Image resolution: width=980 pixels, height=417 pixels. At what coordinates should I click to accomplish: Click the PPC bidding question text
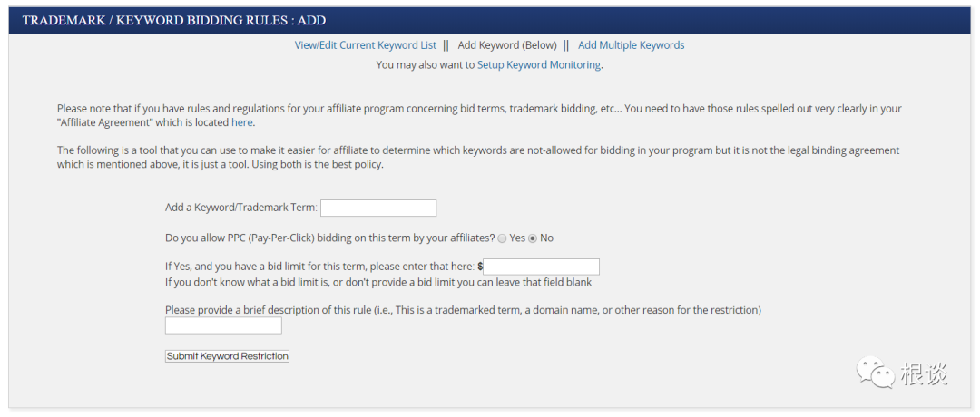tap(329, 238)
